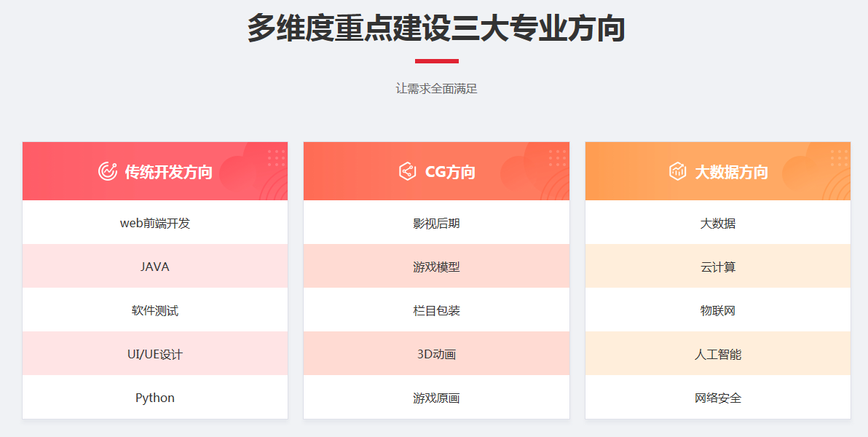Open the UI/UE设计 course

click(155, 354)
